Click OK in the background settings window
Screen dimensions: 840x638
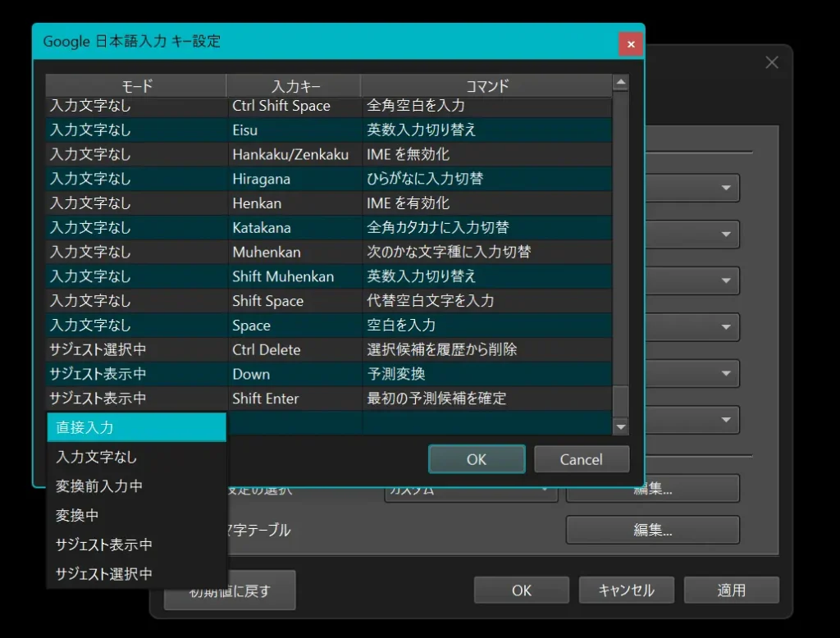521,590
